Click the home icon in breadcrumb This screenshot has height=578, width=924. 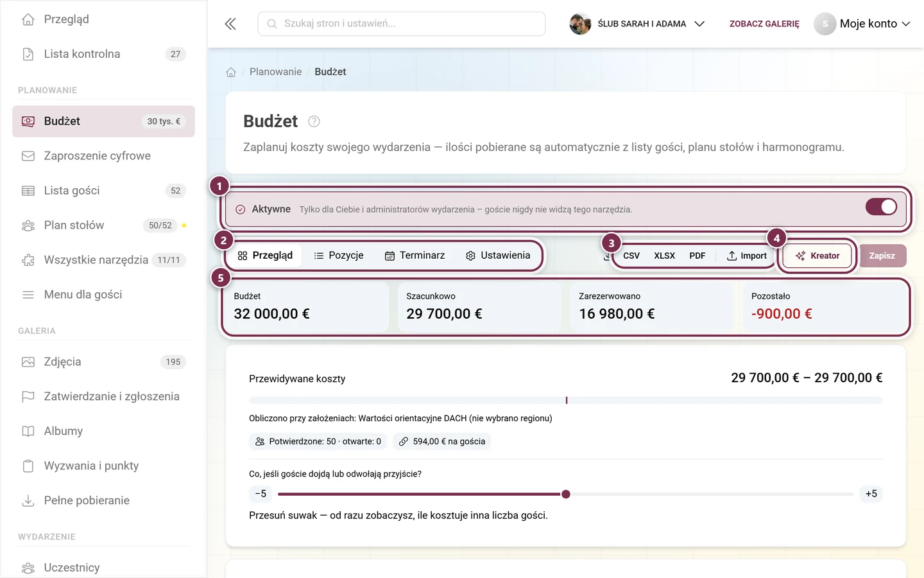pos(231,72)
